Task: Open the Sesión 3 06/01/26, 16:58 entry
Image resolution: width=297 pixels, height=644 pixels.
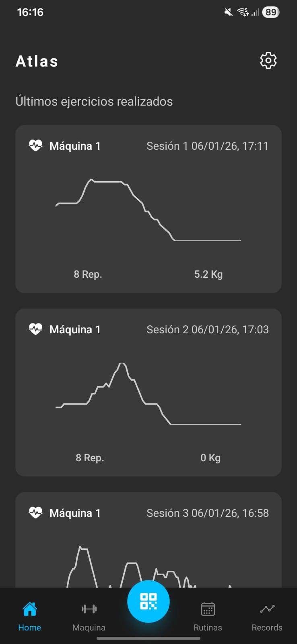Action: point(207,513)
